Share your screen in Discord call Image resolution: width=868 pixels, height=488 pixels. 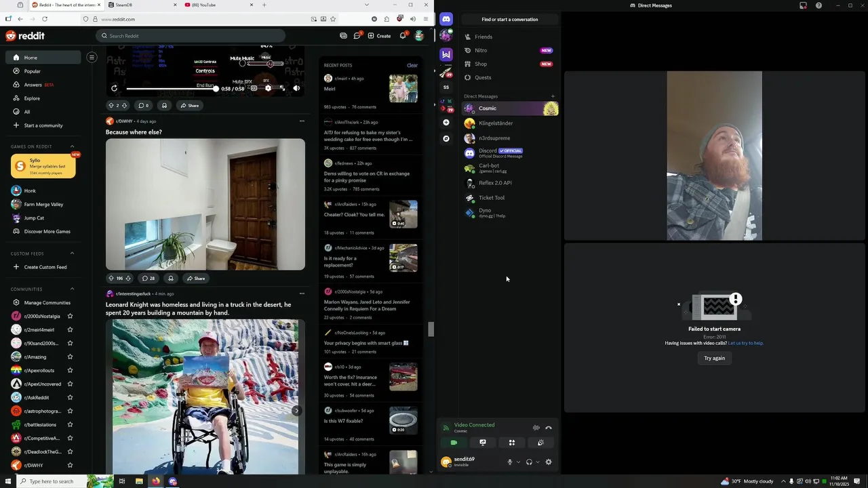tap(483, 443)
